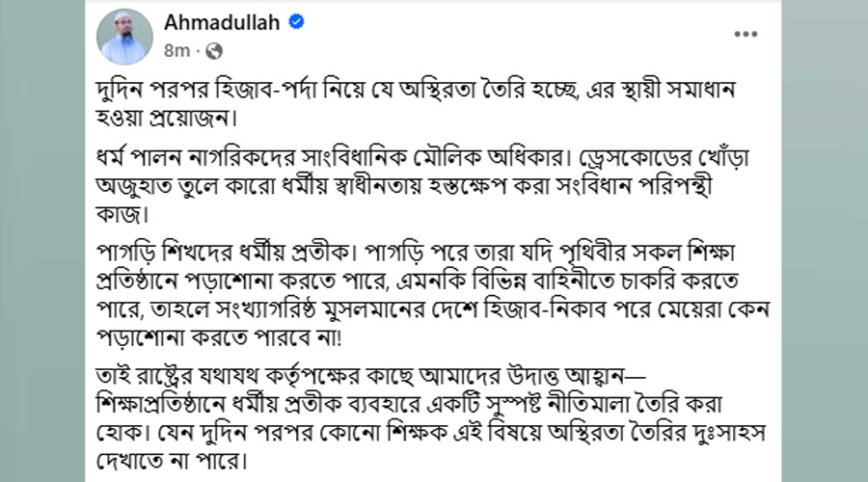The width and height of the screenshot is (868, 482).
Task: Click the gray margin left of post
Action: 42,241
